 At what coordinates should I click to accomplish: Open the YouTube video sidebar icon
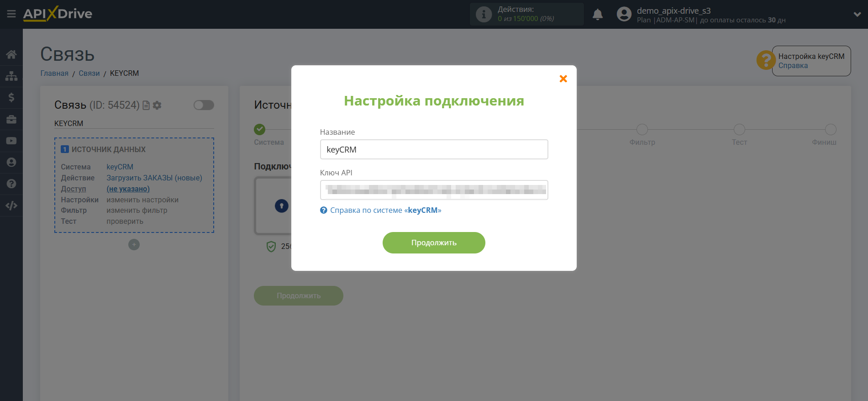11,141
